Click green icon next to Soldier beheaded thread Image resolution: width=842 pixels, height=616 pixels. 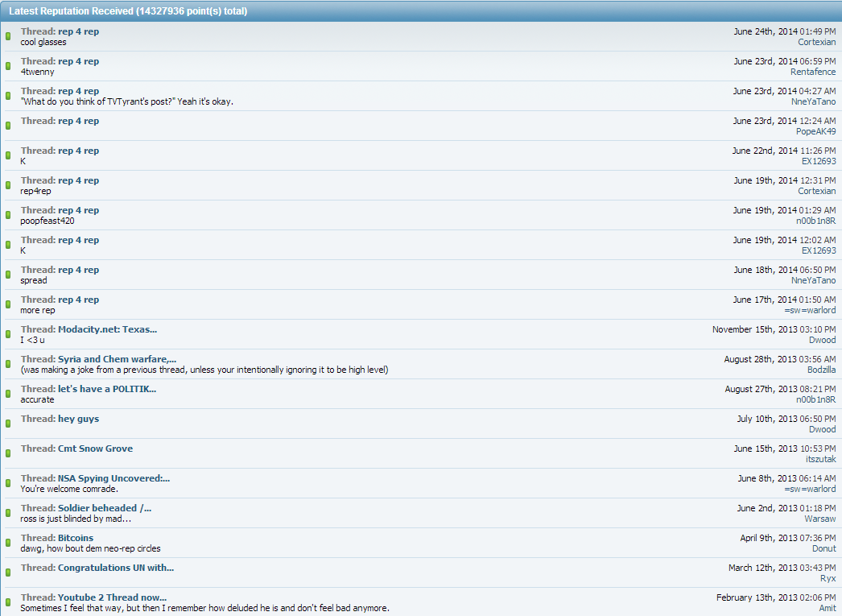pos(8,513)
